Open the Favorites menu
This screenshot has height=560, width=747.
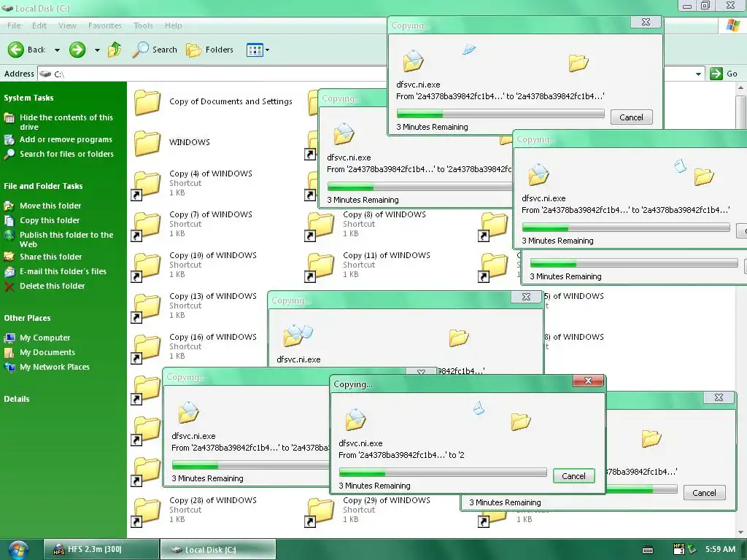(105, 26)
